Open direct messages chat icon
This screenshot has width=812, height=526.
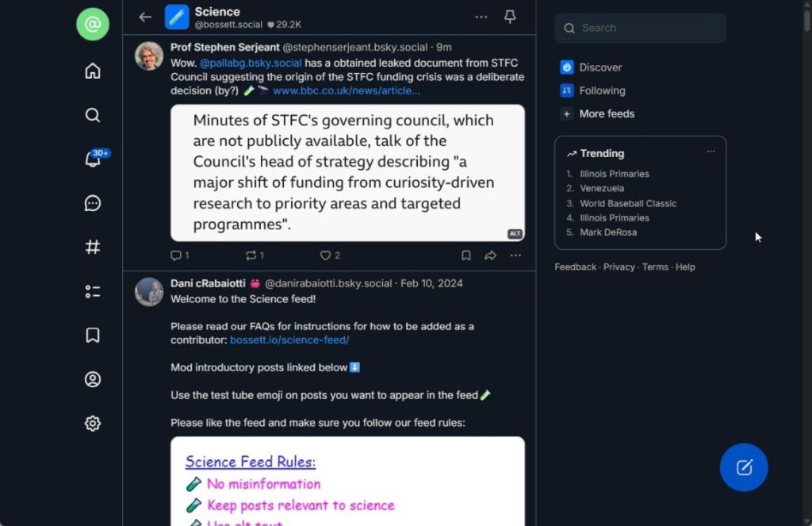coord(93,203)
